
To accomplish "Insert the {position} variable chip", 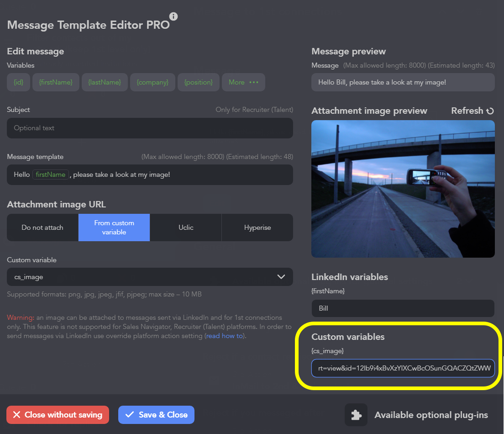I will pos(198,82).
